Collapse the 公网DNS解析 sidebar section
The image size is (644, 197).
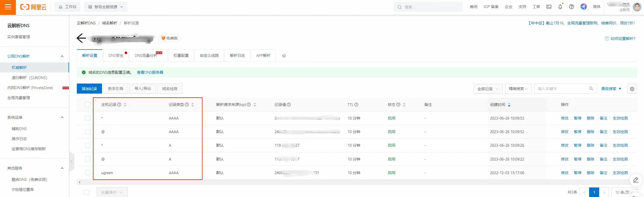pos(62,56)
